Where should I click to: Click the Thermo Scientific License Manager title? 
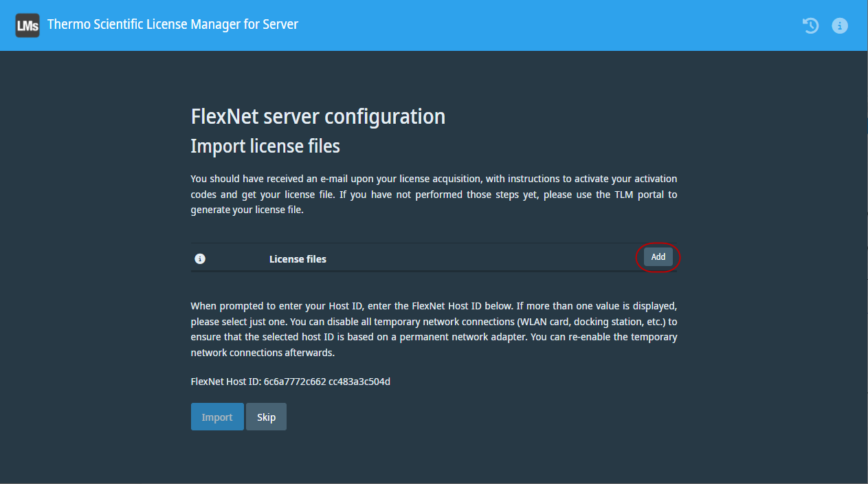(x=173, y=25)
